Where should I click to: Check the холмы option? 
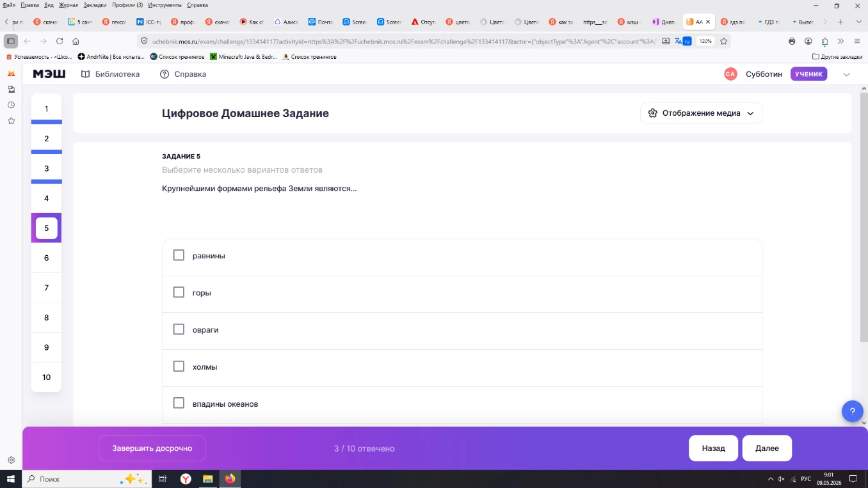(179, 366)
